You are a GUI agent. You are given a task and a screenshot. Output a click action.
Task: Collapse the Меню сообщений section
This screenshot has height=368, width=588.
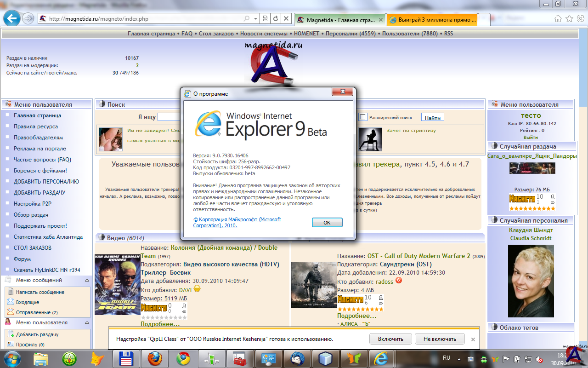(86, 280)
